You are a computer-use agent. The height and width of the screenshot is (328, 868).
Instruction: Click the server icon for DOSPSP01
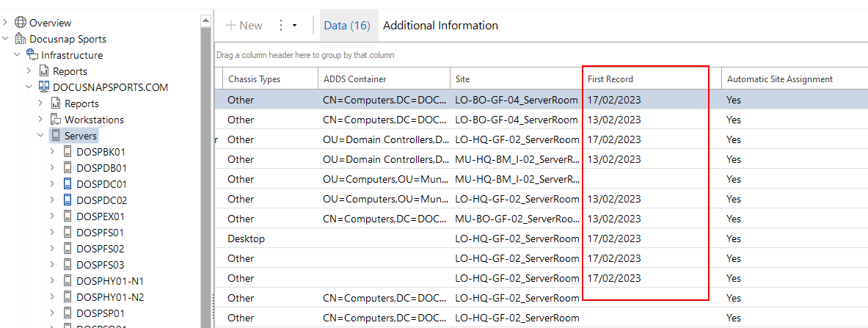(x=68, y=312)
